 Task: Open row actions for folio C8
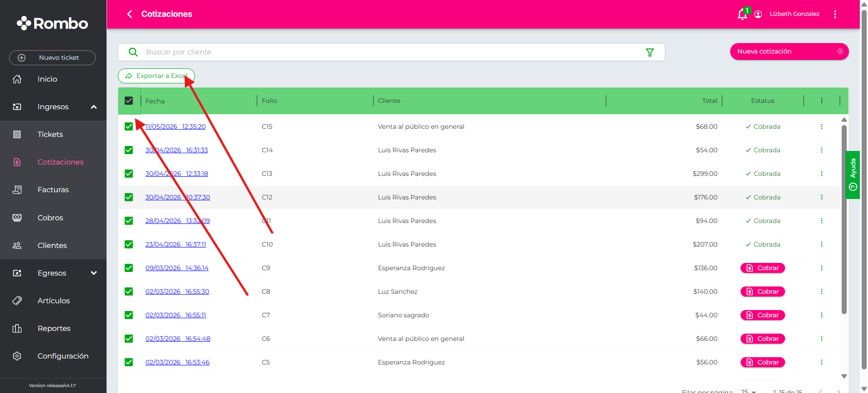pos(821,291)
